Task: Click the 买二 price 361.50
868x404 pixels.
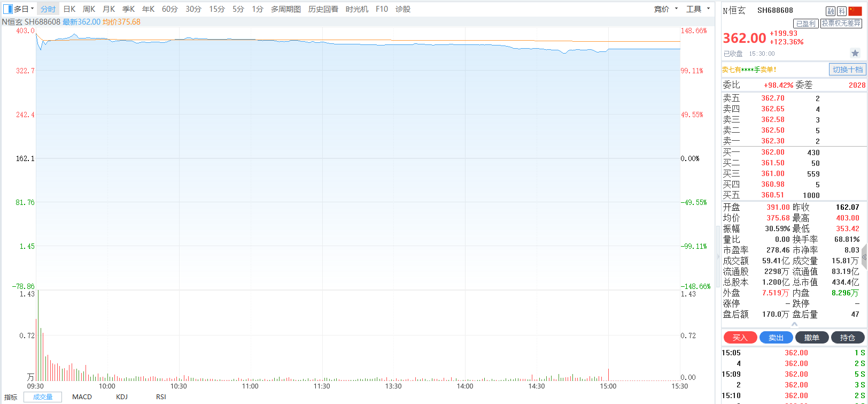Action: pyautogui.click(x=773, y=163)
